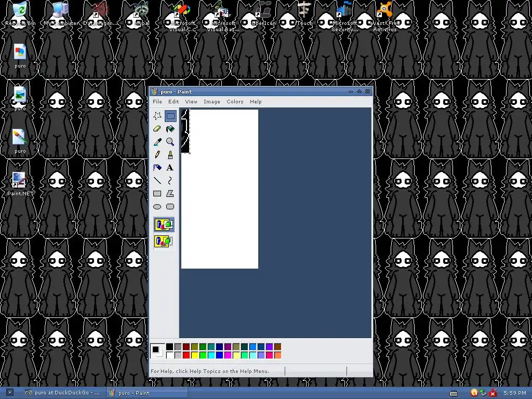Screen dimensions: 532x399
Task: Pick the brown color swatch
Action: coord(277,347)
